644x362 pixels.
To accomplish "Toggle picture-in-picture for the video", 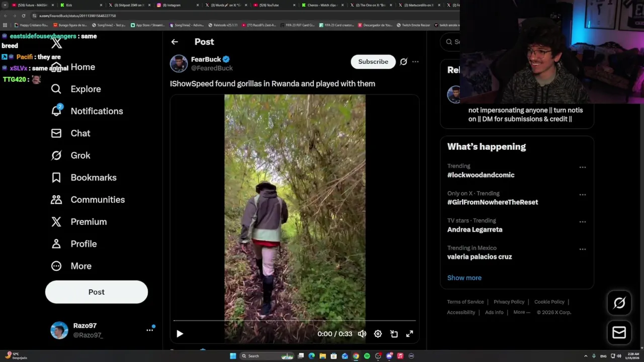I will [x=394, y=334].
